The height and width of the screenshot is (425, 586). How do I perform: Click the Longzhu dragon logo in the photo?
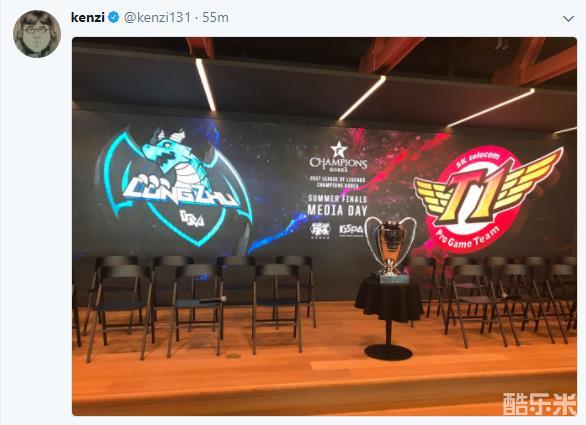[175, 186]
